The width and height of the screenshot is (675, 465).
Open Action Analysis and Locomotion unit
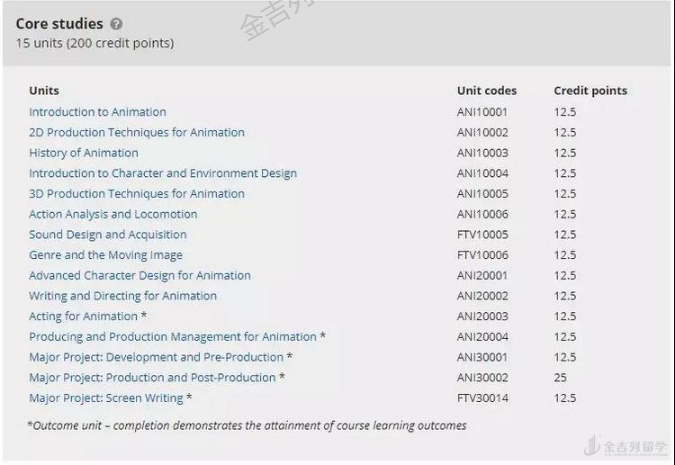113,214
